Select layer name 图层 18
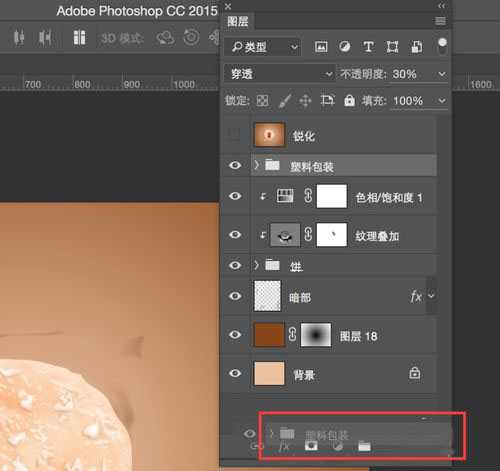This screenshot has height=471, width=500. pyautogui.click(x=358, y=336)
